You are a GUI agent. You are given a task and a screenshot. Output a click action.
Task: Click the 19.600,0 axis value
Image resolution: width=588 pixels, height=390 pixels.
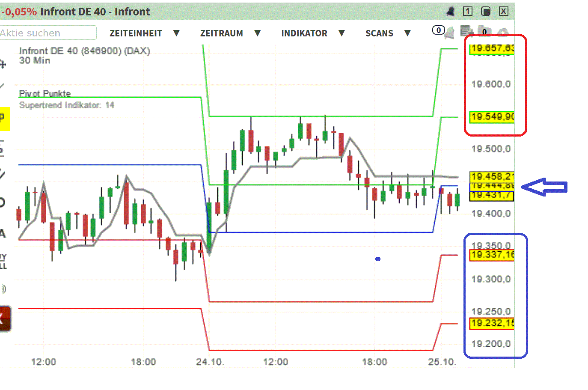click(491, 84)
